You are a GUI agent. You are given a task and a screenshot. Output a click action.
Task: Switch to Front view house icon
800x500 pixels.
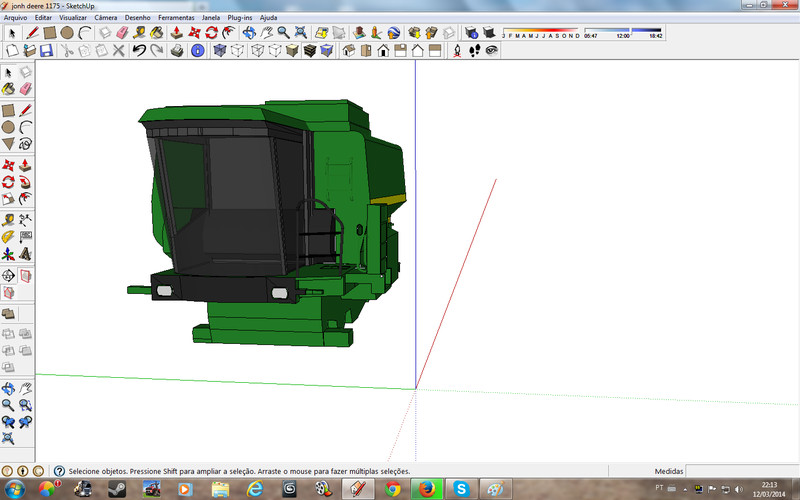click(x=383, y=50)
